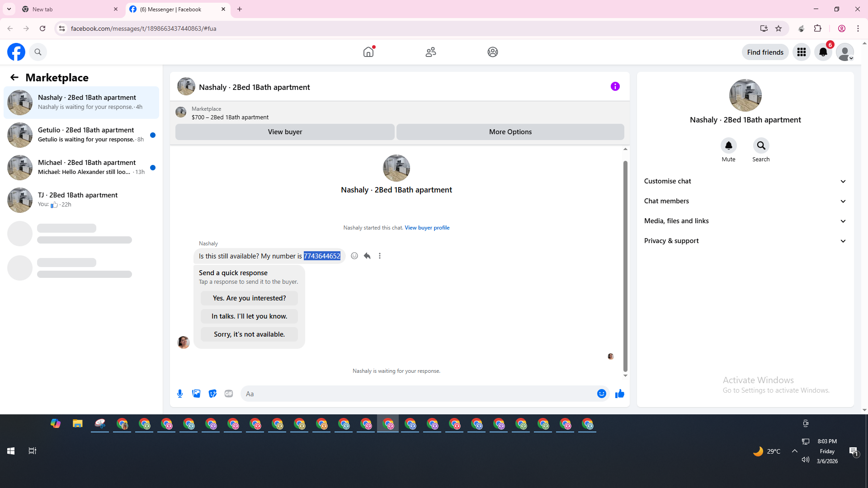
Task: Click the voice clip microphone icon
Action: pos(180,394)
